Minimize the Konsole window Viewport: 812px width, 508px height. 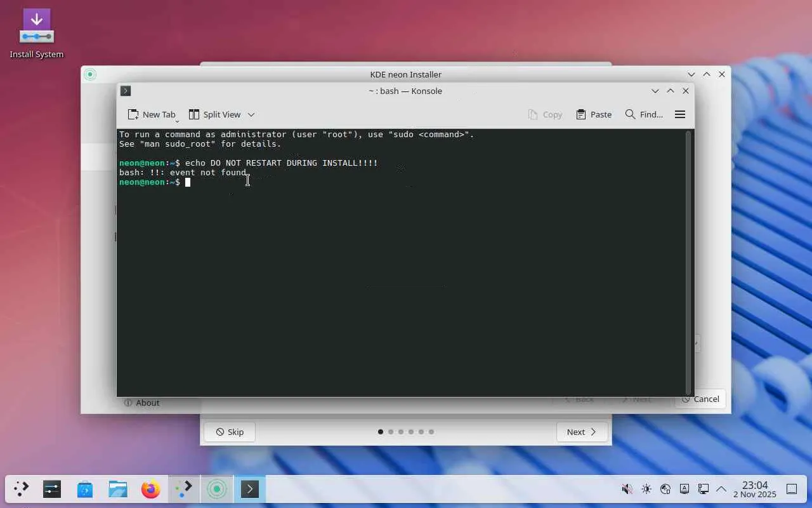point(655,91)
